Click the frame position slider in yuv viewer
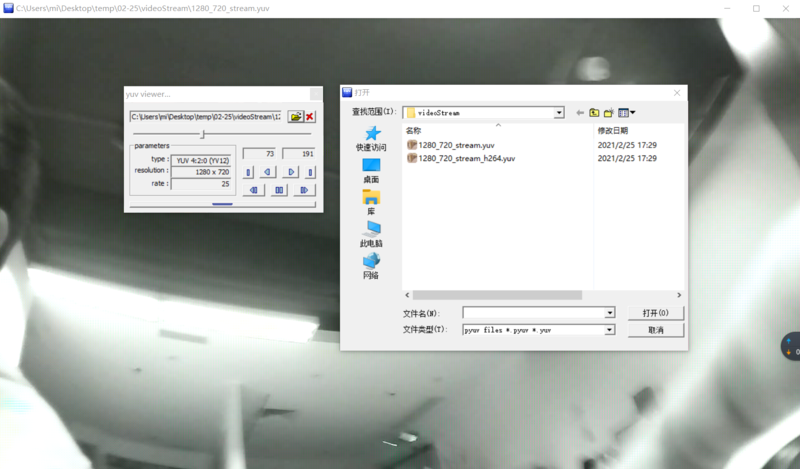 click(x=203, y=134)
